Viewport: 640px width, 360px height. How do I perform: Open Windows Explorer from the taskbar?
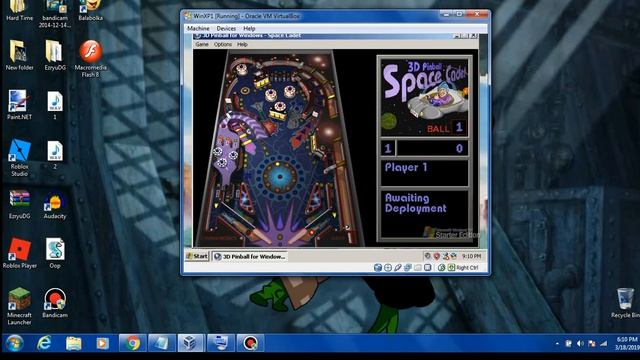73,343
